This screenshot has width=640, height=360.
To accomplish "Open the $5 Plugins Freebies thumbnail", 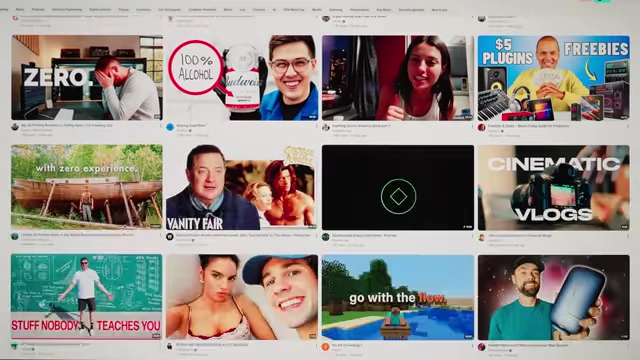I will click(554, 78).
